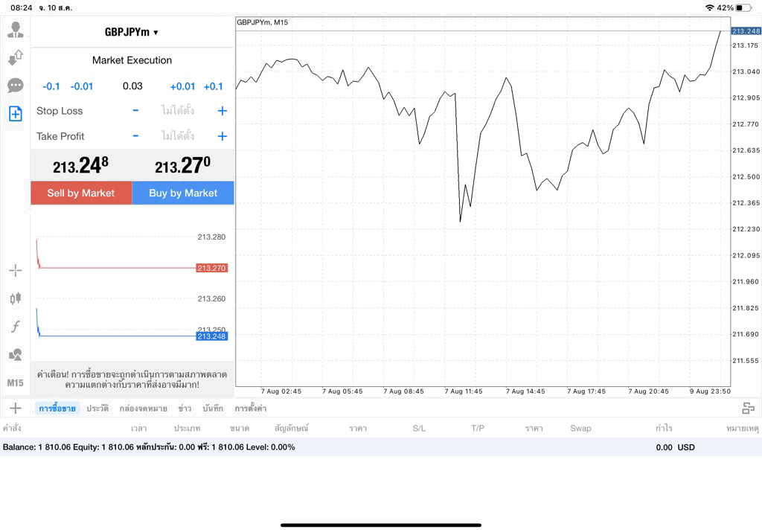Expand the GBPJPYm symbol dropdown
This screenshot has height=532, width=762.
point(132,32)
